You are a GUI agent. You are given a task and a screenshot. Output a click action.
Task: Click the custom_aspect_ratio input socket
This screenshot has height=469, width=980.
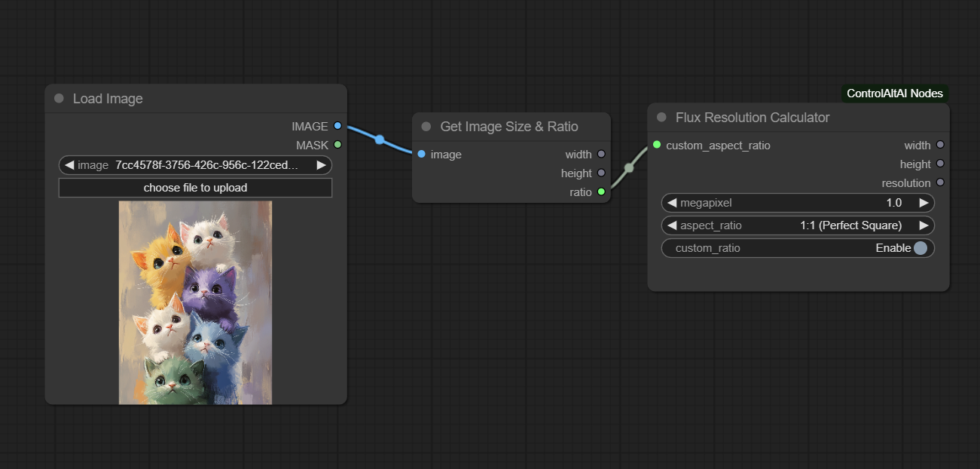tap(657, 145)
